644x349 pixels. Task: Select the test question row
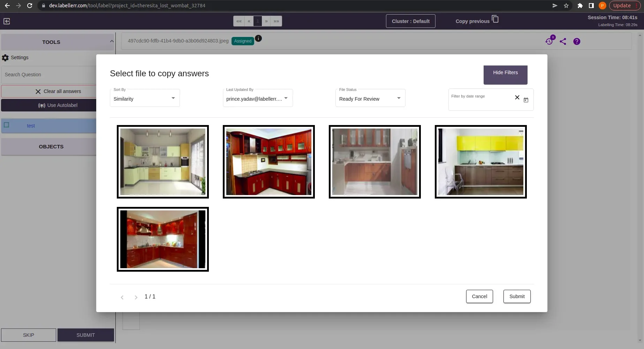[x=49, y=126]
